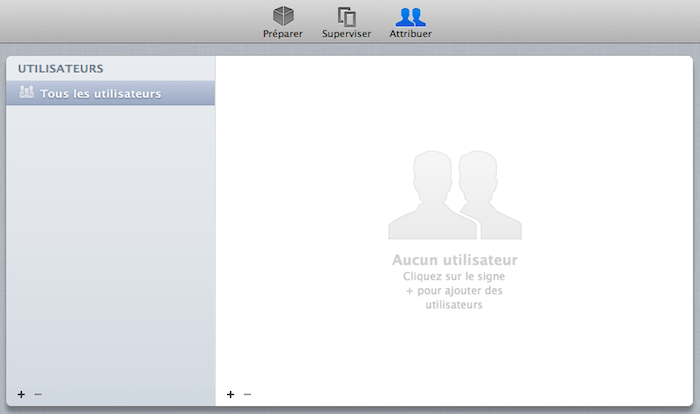This screenshot has height=414, width=700.
Task: Add a user with the main pane plus button
Action: pyautogui.click(x=230, y=395)
